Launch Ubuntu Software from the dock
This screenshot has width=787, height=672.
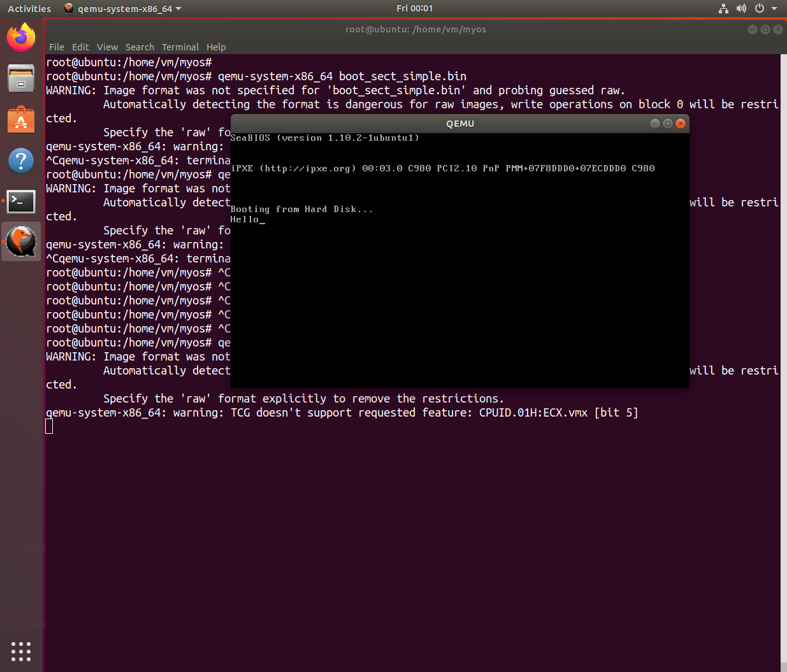tap(21, 119)
